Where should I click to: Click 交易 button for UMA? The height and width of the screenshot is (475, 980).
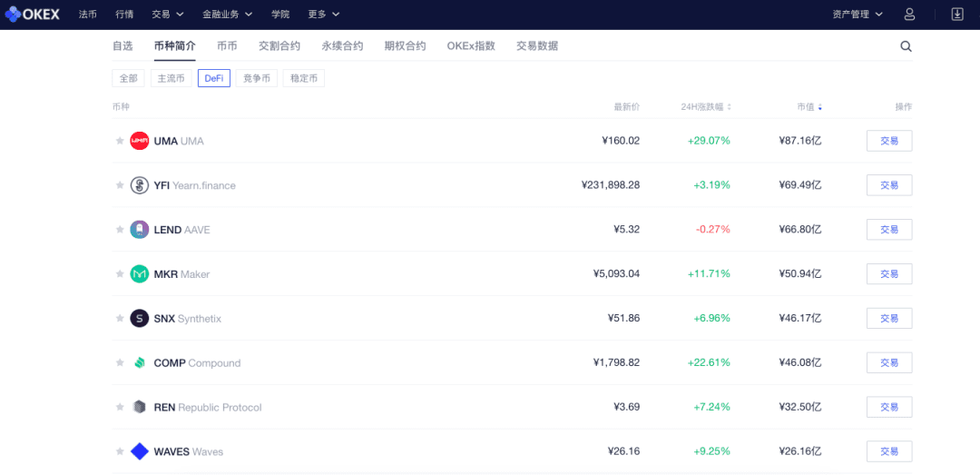pos(889,141)
